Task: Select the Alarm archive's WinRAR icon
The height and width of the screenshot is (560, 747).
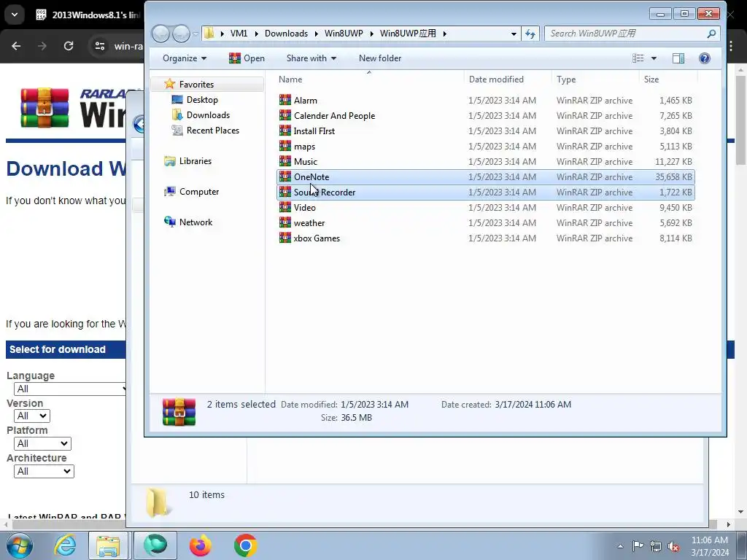Action: 285,100
